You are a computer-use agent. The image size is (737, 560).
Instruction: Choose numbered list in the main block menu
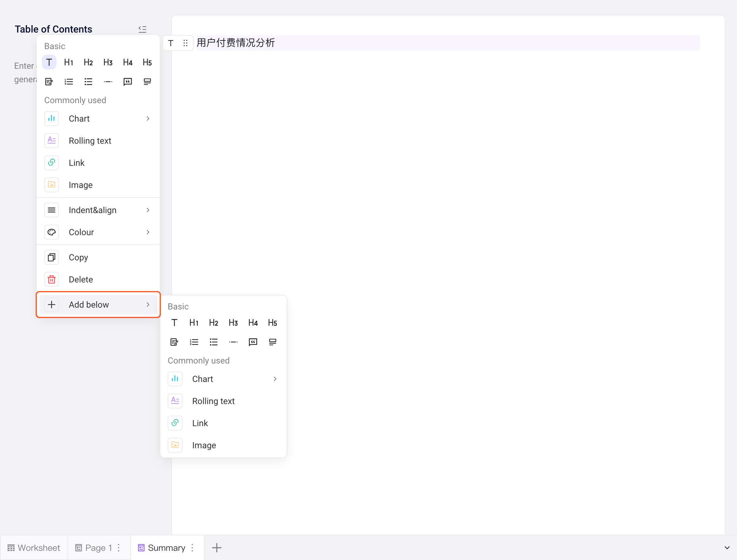click(69, 82)
